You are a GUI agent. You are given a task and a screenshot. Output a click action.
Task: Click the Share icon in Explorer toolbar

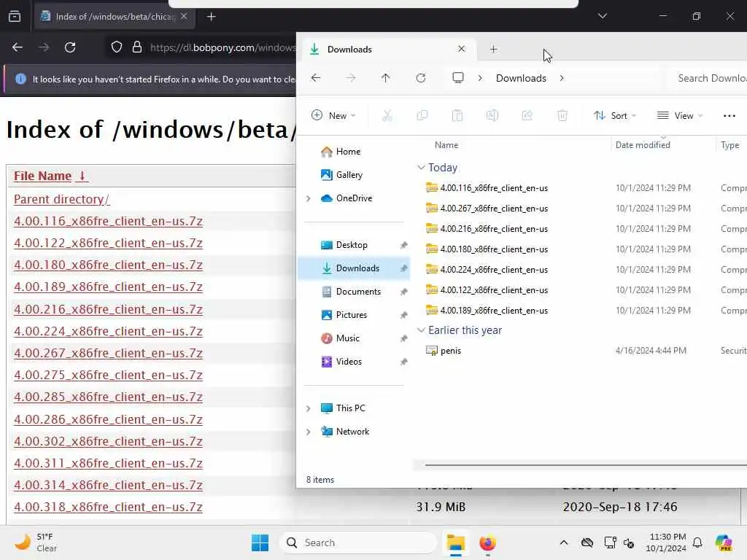point(527,115)
